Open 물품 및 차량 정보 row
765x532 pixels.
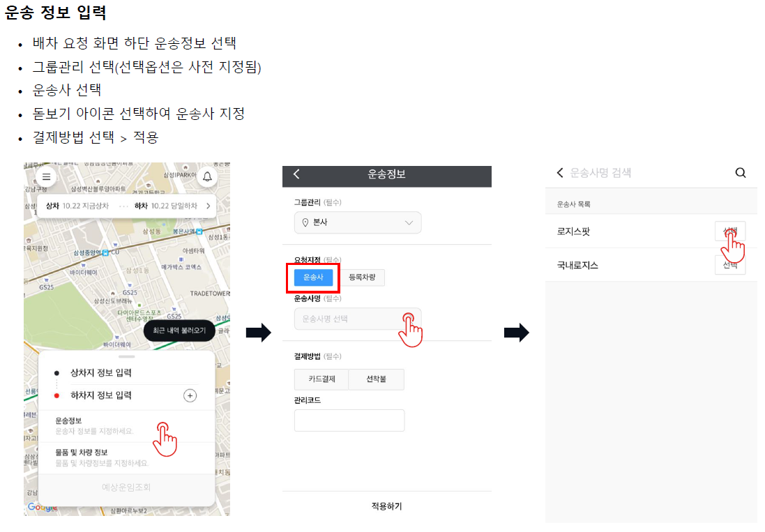(x=126, y=457)
